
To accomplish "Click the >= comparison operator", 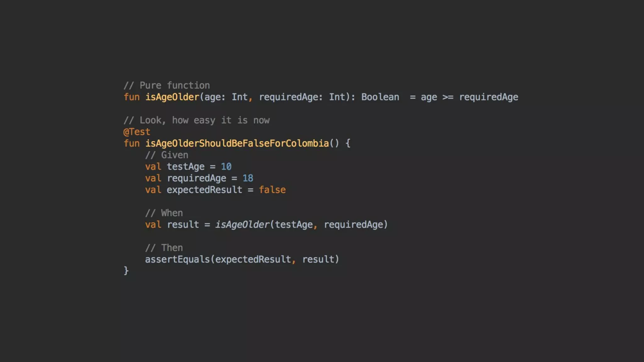I will click(x=447, y=97).
